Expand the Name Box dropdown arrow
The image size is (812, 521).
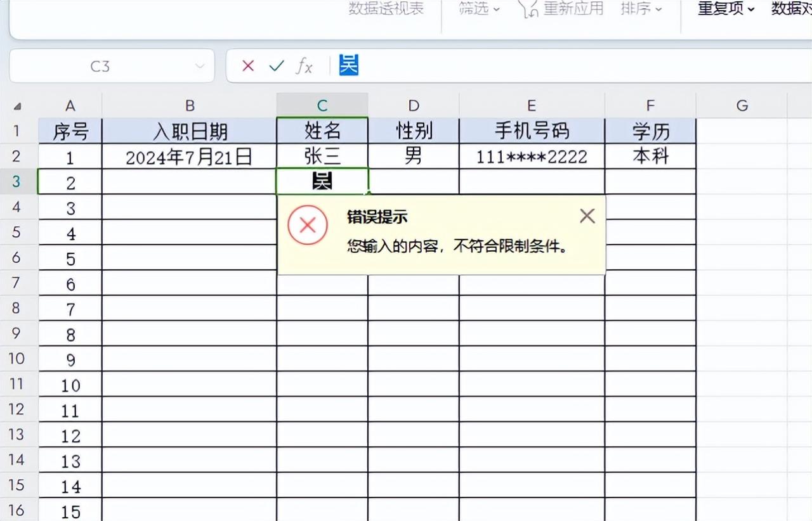pos(200,66)
